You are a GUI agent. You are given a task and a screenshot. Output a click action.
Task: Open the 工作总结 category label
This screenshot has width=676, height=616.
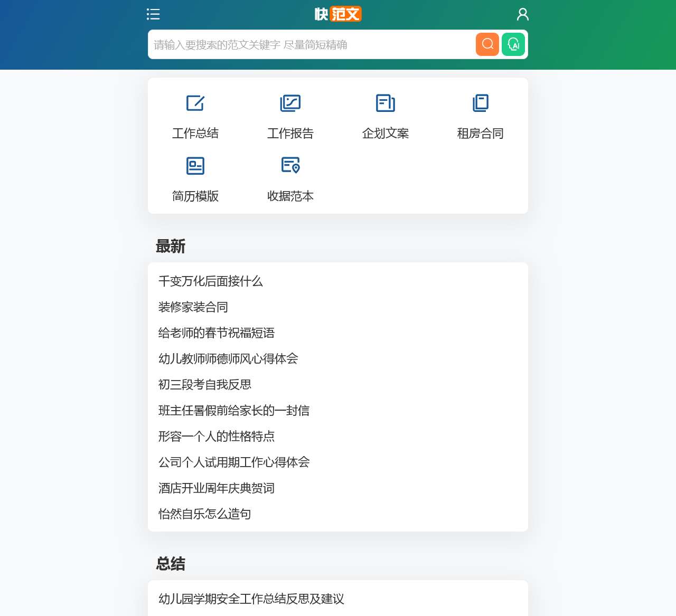pyautogui.click(x=195, y=134)
